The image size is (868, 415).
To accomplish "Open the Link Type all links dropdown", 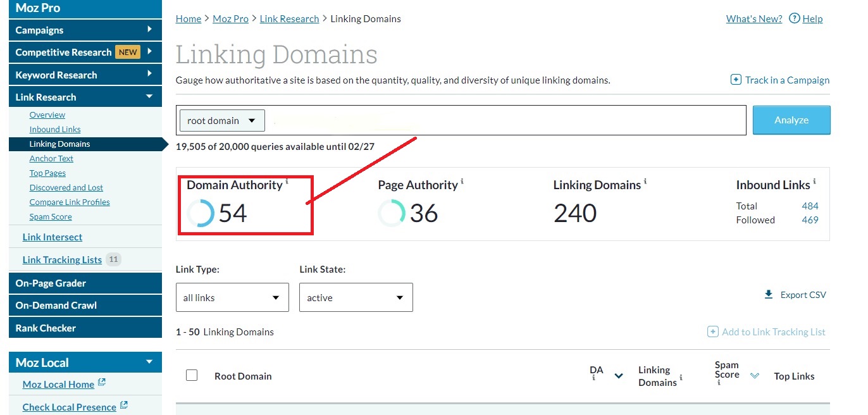I will pos(232,297).
